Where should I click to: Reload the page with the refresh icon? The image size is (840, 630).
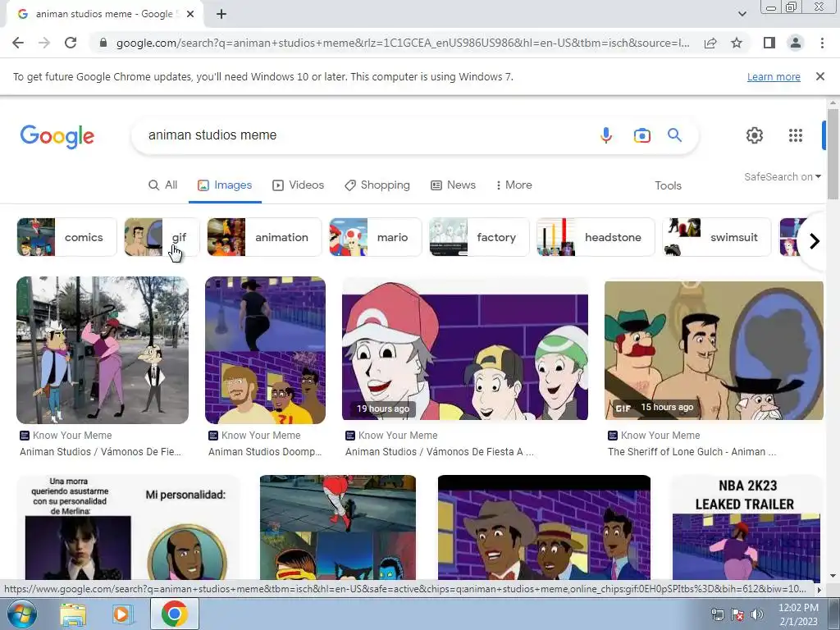tap(71, 43)
